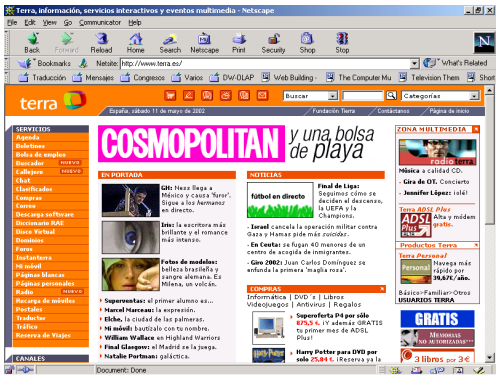Image resolution: width=501 pixels, height=380 pixels.
Task: Click the magnifier search icon on the Terra page
Action: (x=391, y=96)
